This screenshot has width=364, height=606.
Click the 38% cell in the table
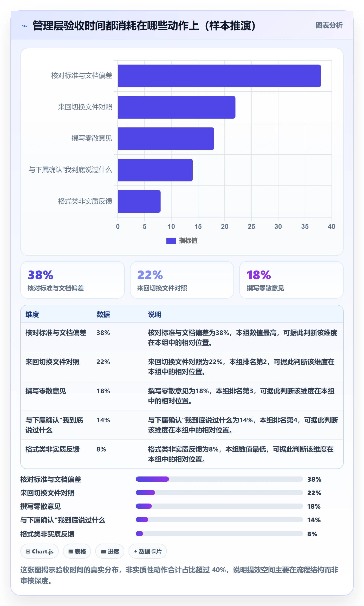(103, 333)
